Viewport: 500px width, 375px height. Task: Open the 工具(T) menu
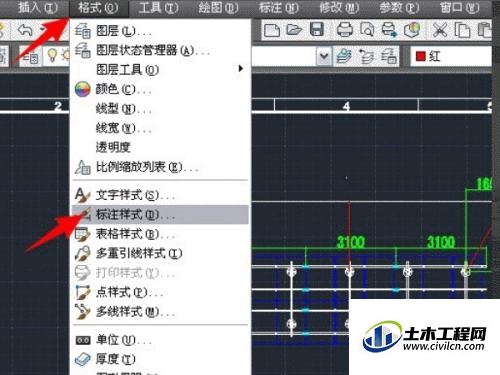point(158,7)
